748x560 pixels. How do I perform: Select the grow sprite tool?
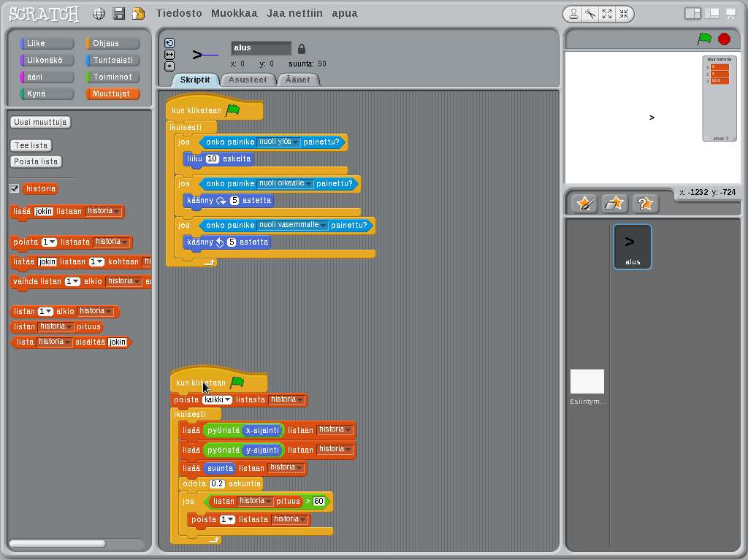[x=607, y=14]
